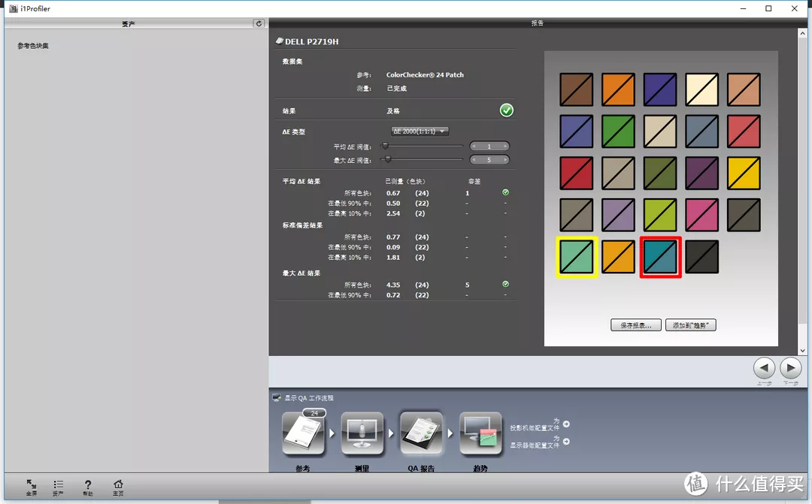Select the yellow patch in third row
This screenshot has height=504, width=812.
pos(744,174)
